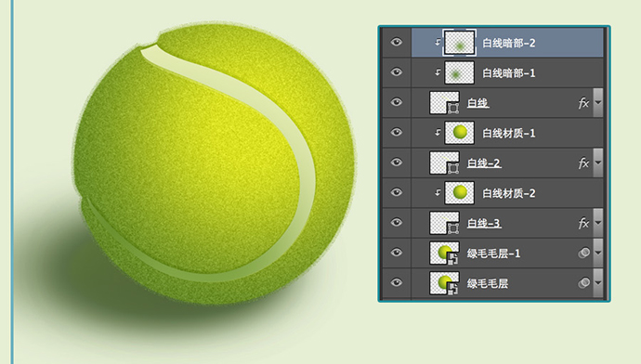
Task: Click smart filter icon on 绿毛毛层 layer
Action: point(583,282)
